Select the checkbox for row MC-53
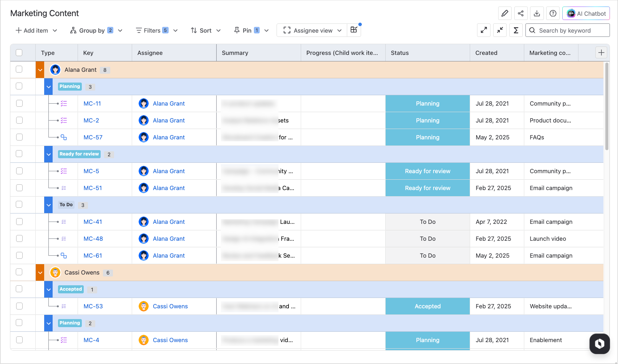Image resolution: width=618 pixels, height=364 pixels. click(x=19, y=306)
